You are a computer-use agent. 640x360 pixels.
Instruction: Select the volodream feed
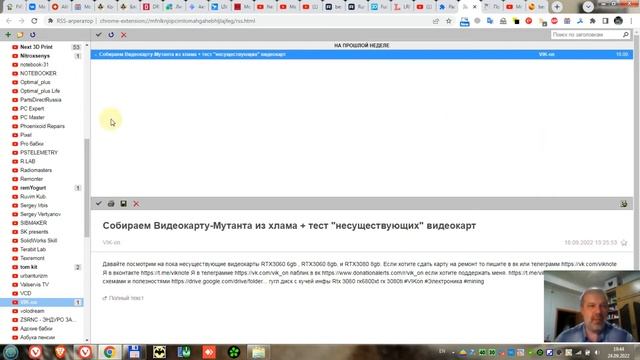[32, 311]
